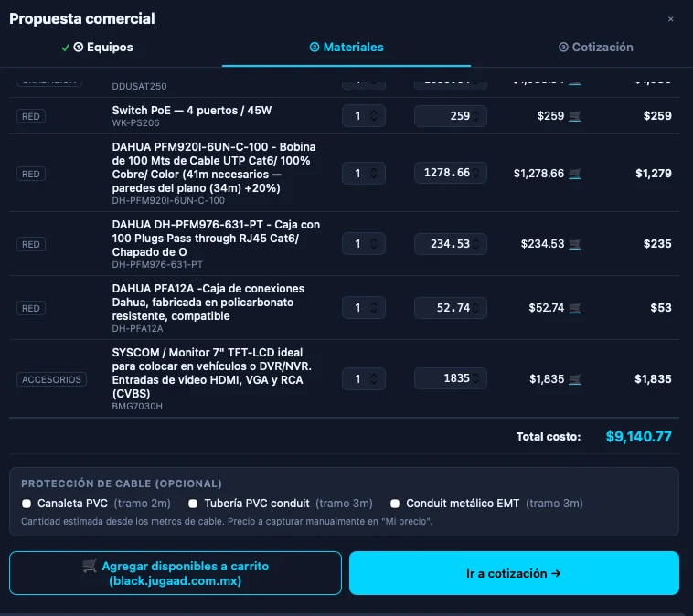Click unit price $1,278.66

coord(538,174)
